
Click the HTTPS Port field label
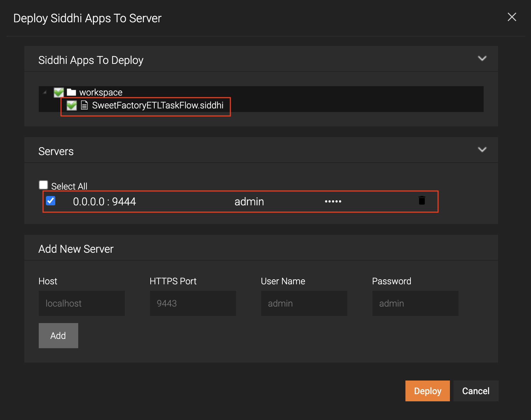coord(173,281)
